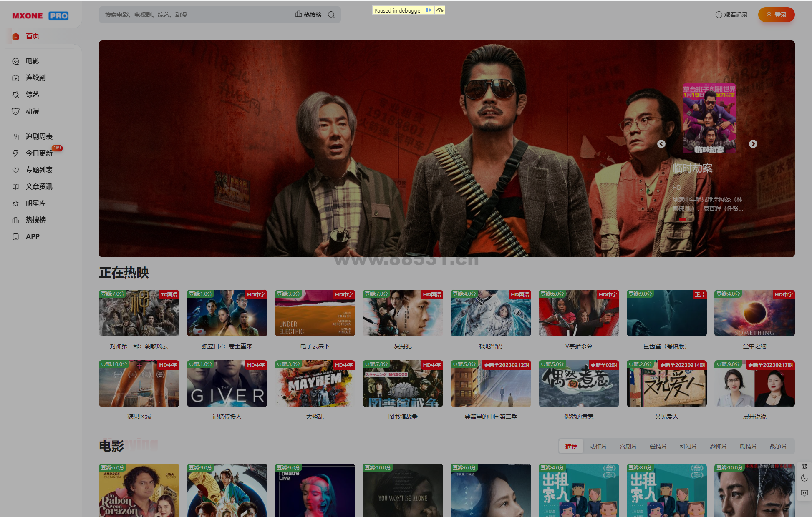The width and height of the screenshot is (812, 517).
Task: Click the heart icon for 专题列表
Action: point(16,170)
